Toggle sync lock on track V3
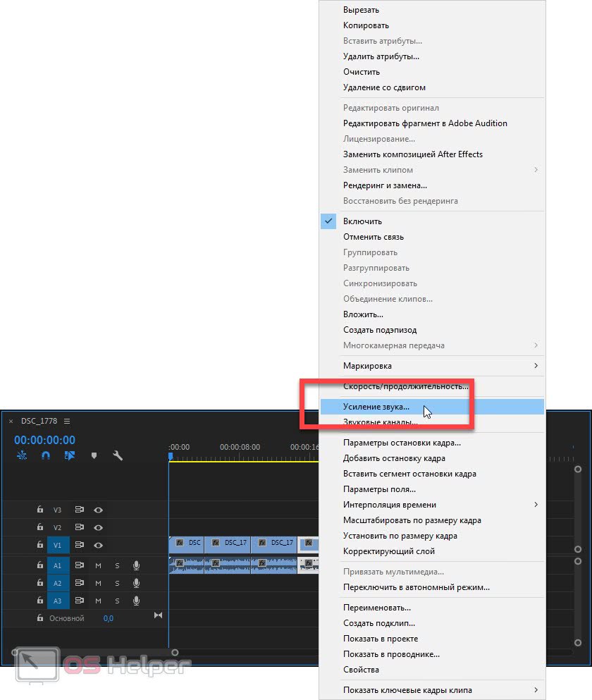The height and width of the screenshot is (700, 592). click(x=80, y=510)
